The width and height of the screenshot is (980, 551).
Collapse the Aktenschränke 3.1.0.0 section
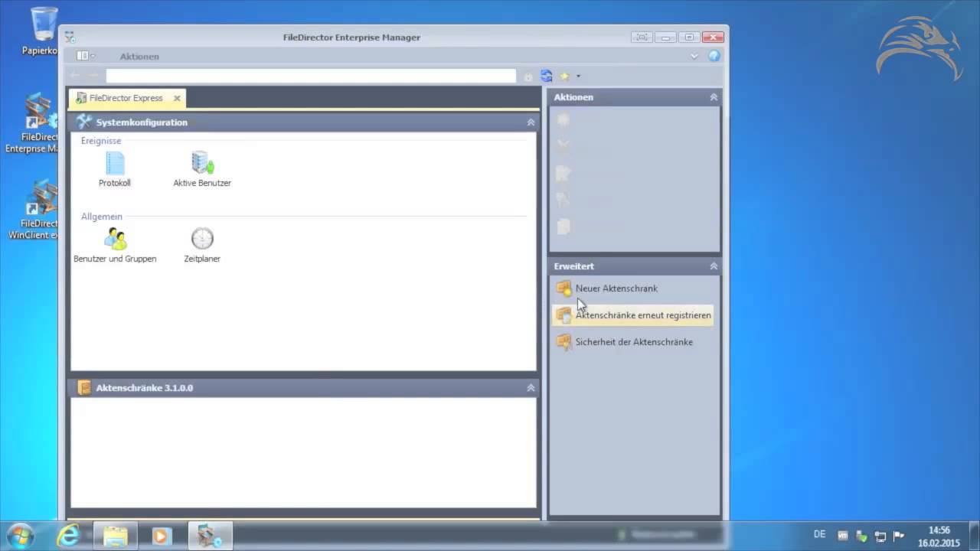tap(531, 388)
